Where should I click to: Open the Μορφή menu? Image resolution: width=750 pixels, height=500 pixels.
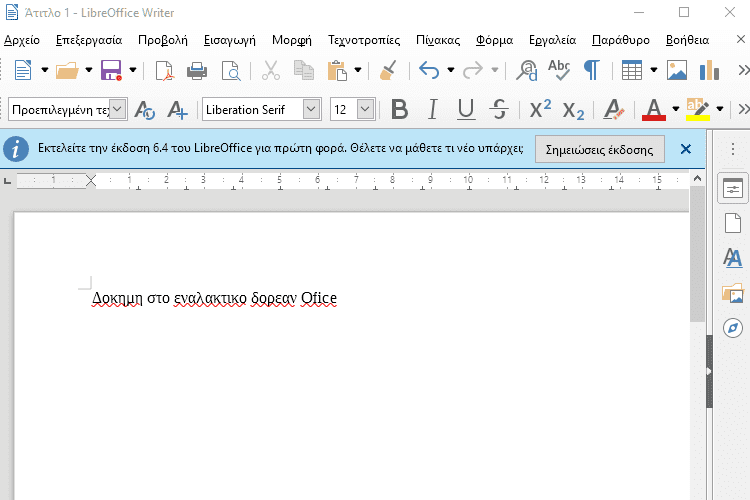pyautogui.click(x=292, y=40)
